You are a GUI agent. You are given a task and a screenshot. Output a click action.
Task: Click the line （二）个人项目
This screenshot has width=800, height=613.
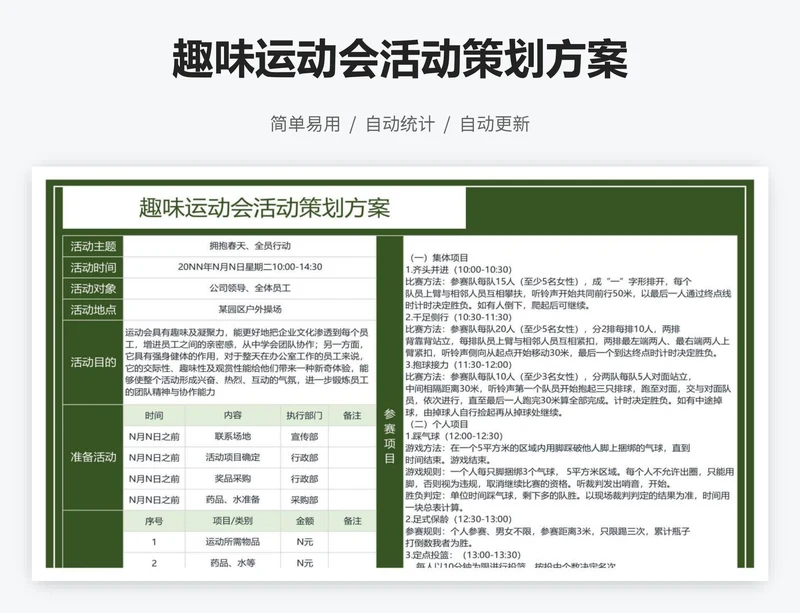click(x=438, y=424)
